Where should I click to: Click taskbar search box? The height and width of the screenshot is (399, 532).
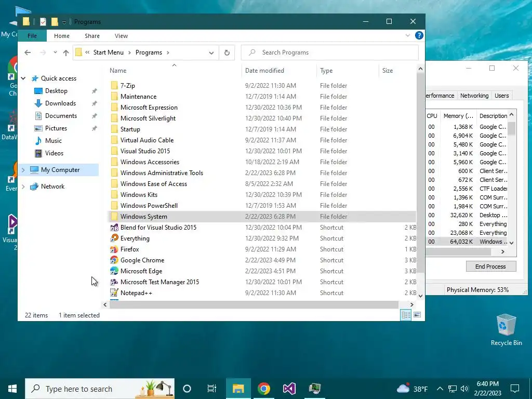click(x=100, y=389)
